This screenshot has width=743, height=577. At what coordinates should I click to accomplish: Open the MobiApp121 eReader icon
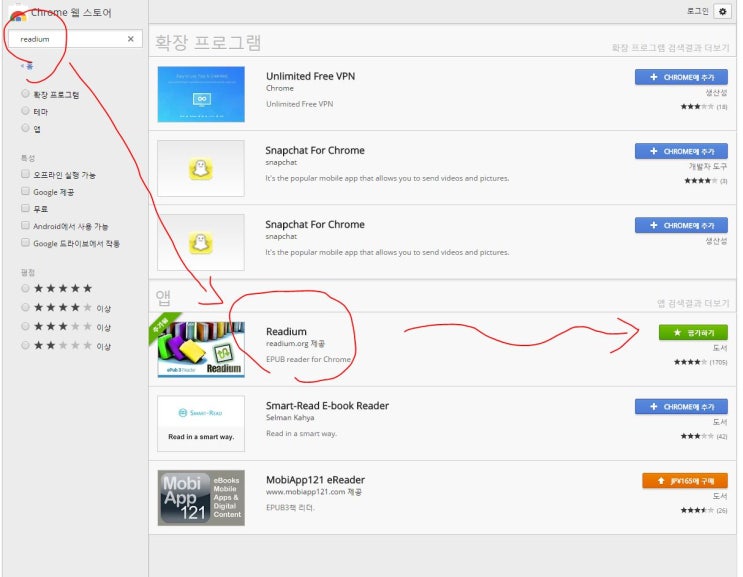point(200,497)
